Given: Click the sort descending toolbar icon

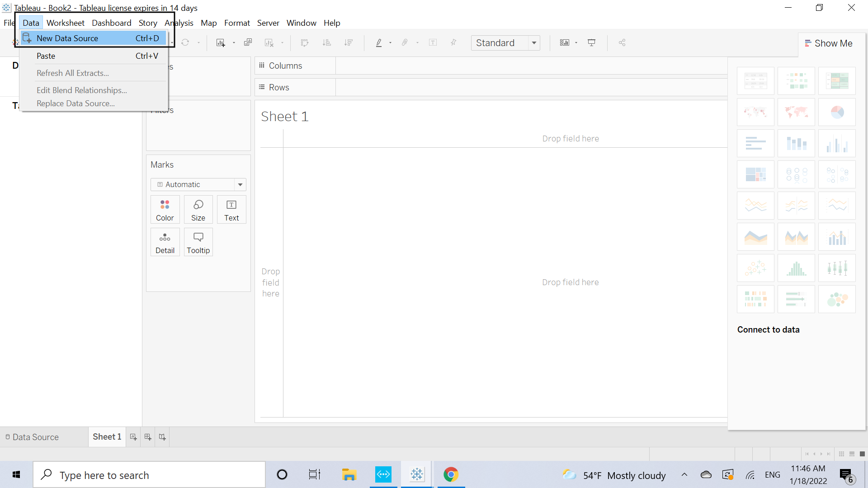Looking at the screenshot, I should point(348,42).
